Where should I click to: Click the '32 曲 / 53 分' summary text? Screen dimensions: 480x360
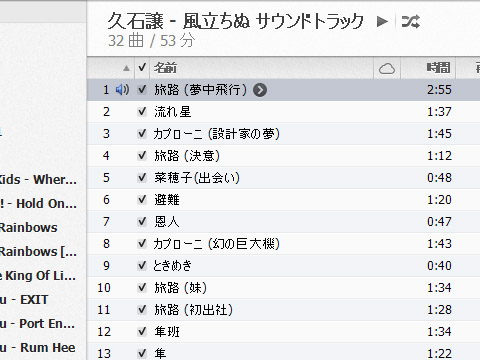point(152,41)
